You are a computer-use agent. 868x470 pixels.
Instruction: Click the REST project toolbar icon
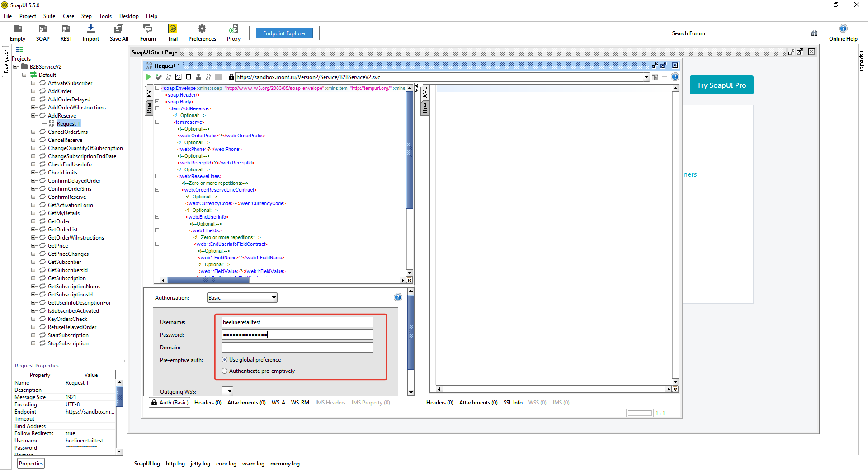coord(66,29)
